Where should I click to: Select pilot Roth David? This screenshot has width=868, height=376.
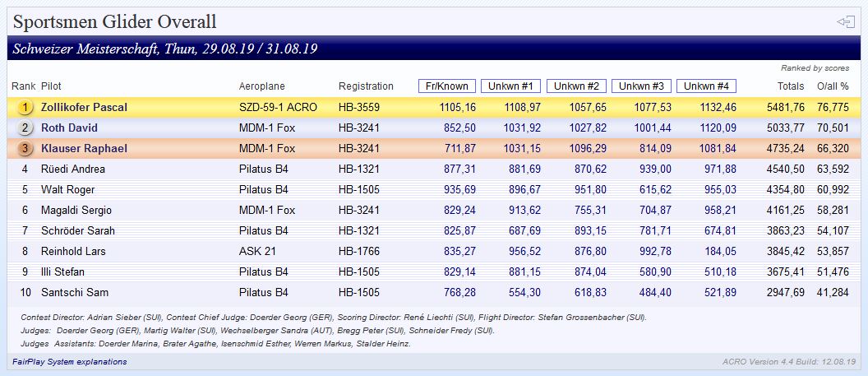coord(69,128)
